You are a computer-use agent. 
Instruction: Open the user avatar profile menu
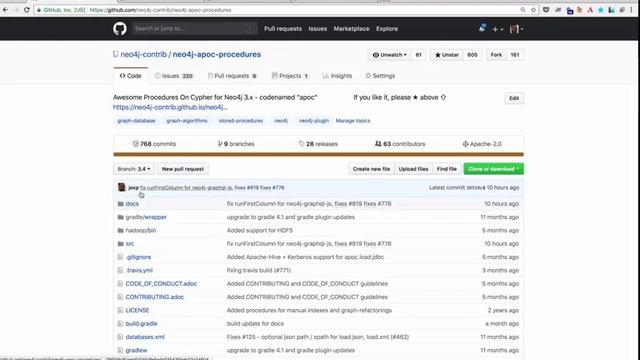coord(516,29)
